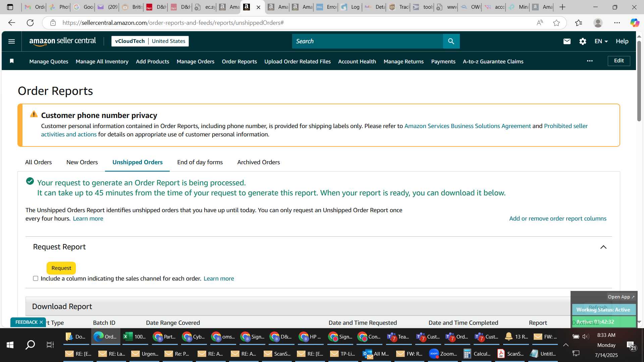Screen dimensions: 644x362
Task: Close the FEEDBACK widget
Action: pyautogui.click(x=41, y=322)
